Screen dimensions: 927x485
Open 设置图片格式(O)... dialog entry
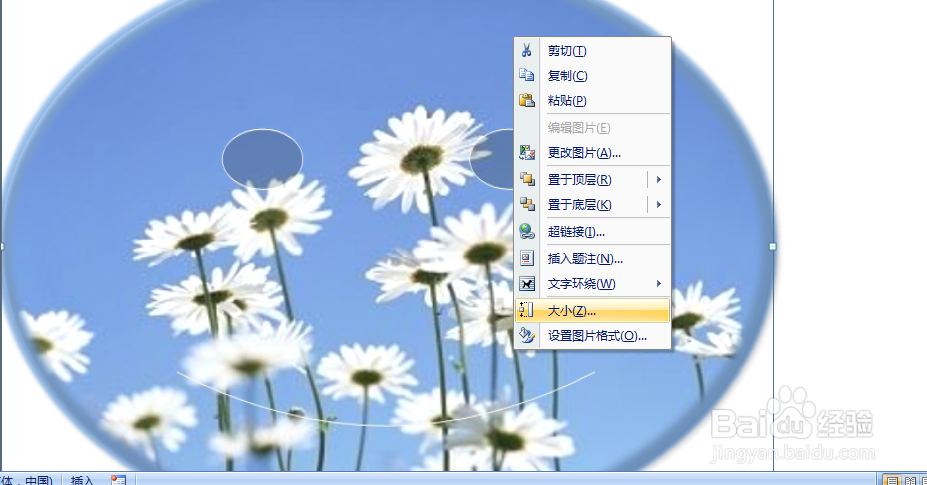592,336
